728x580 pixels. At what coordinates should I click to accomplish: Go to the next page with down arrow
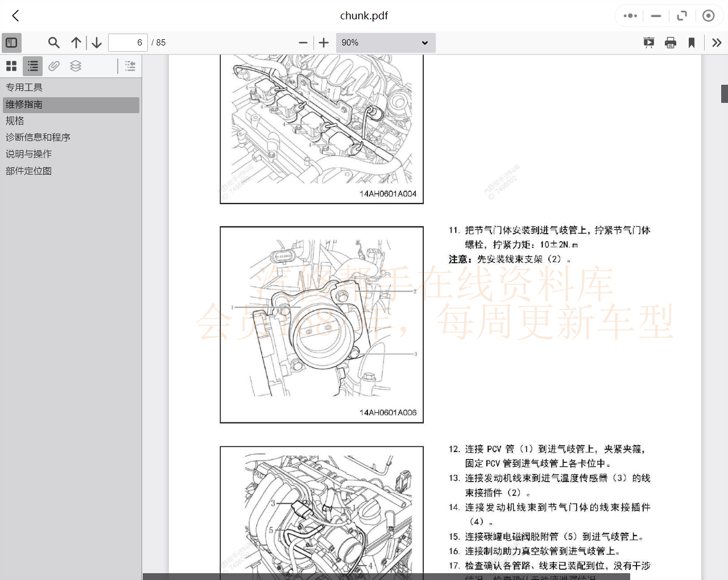click(96, 42)
